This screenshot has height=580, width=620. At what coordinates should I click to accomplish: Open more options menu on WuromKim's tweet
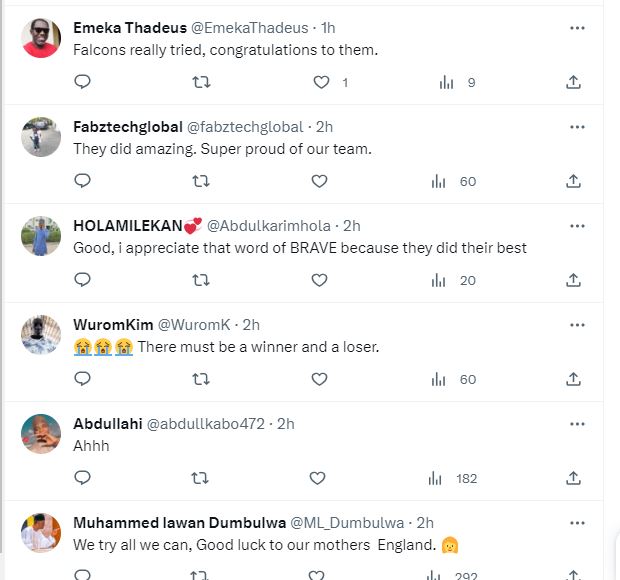click(x=577, y=325)
